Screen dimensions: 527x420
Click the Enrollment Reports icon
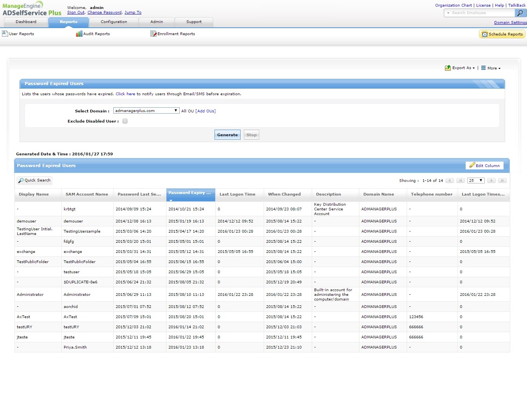[153, 34]
